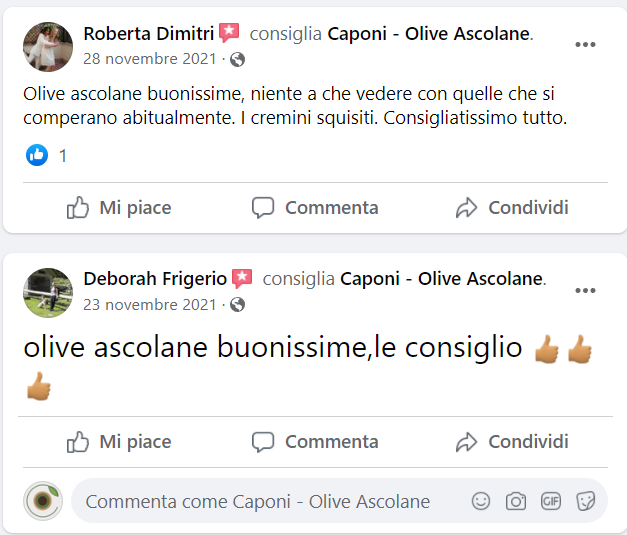Click the GIF icon in comment box
627x535 pixels.
click(551, 501)
